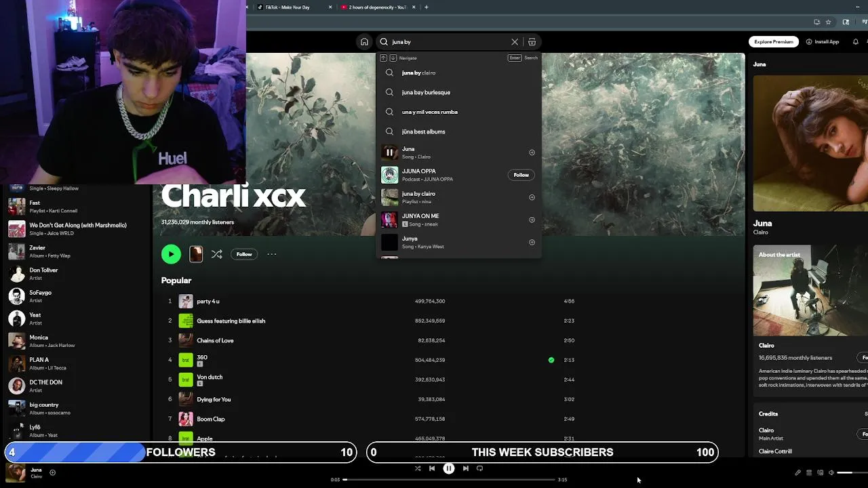Screen dimensions: 868x488
Task: Open Yeat artist in library
Action: coord(77,318)
